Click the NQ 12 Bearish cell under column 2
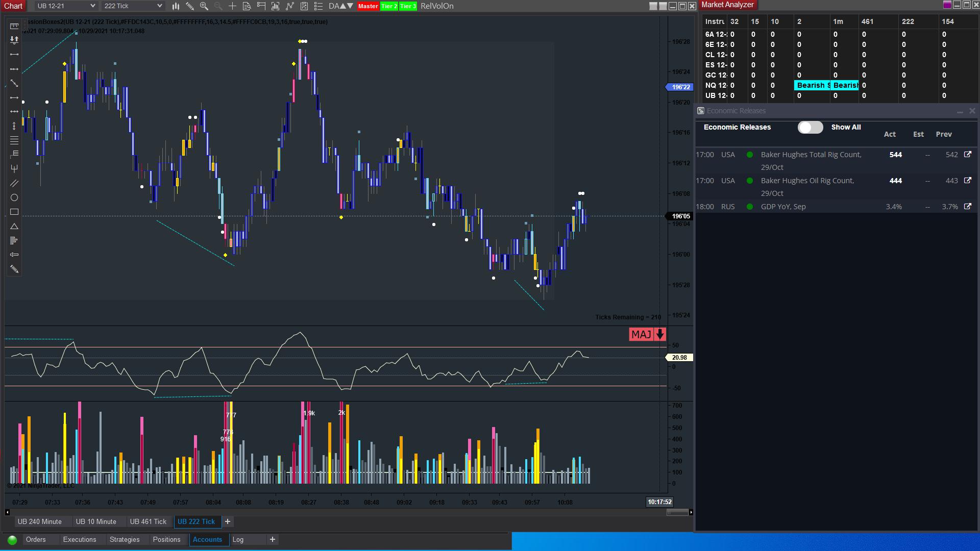 tap(813, 85)
